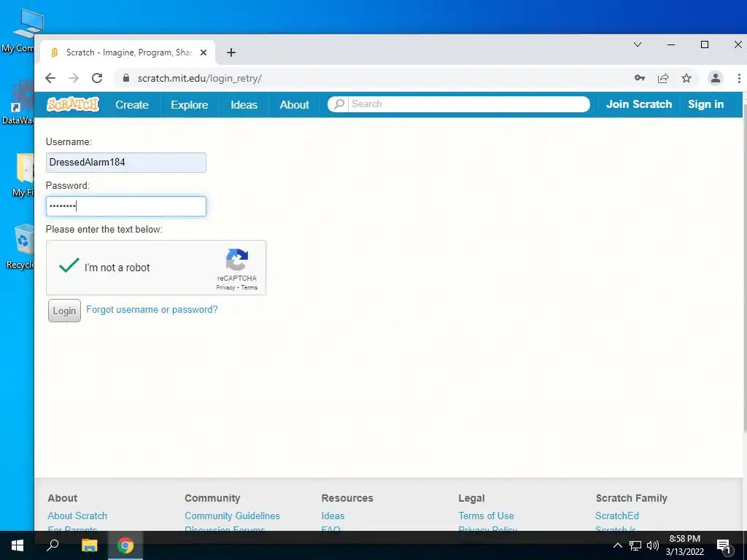Click the browser forward arrow
The height and width of the screenshot is (560, 747).
[74, 78]
